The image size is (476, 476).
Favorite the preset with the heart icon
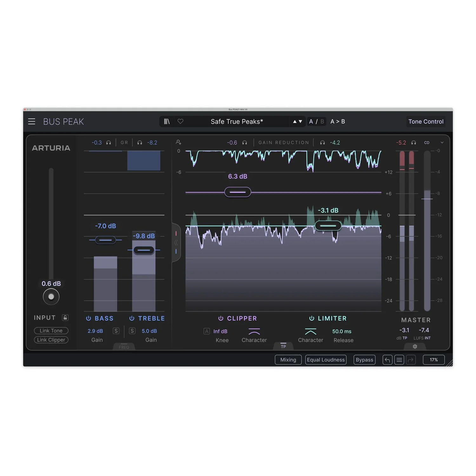coord(180,122)
